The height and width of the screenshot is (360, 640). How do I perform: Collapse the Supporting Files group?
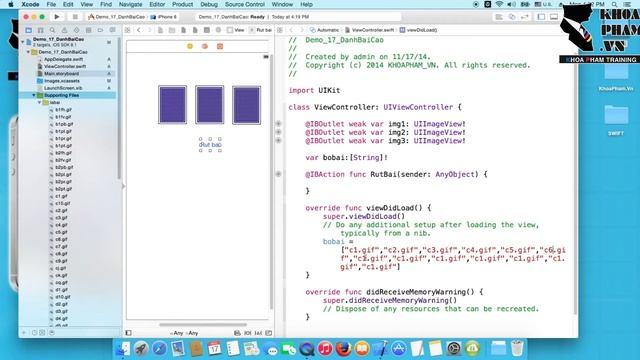click(x=34, y=95)
